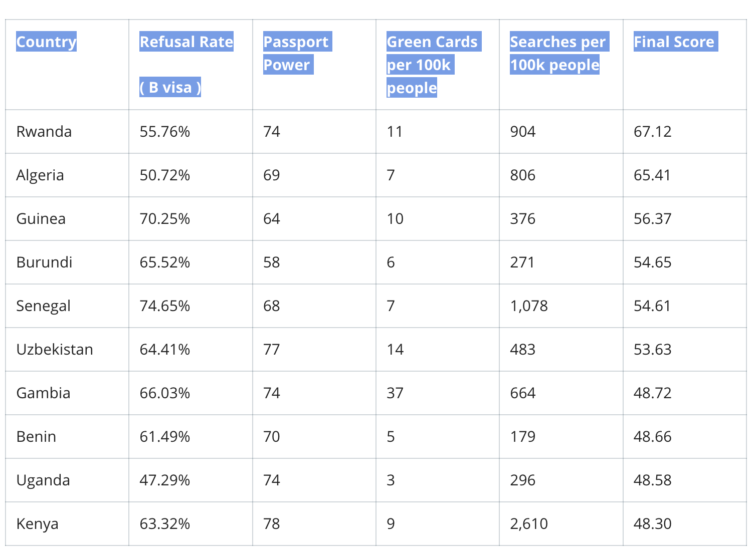Click Kenya's passport power value 78
Screen dimensions: 756x558
pyautogui.click(x=272, y=524)
